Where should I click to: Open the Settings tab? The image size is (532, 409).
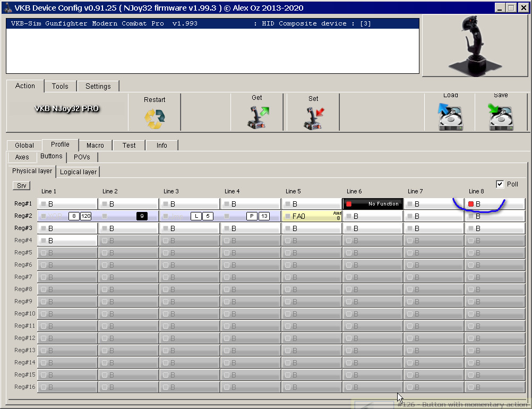(x=98, y=86)
